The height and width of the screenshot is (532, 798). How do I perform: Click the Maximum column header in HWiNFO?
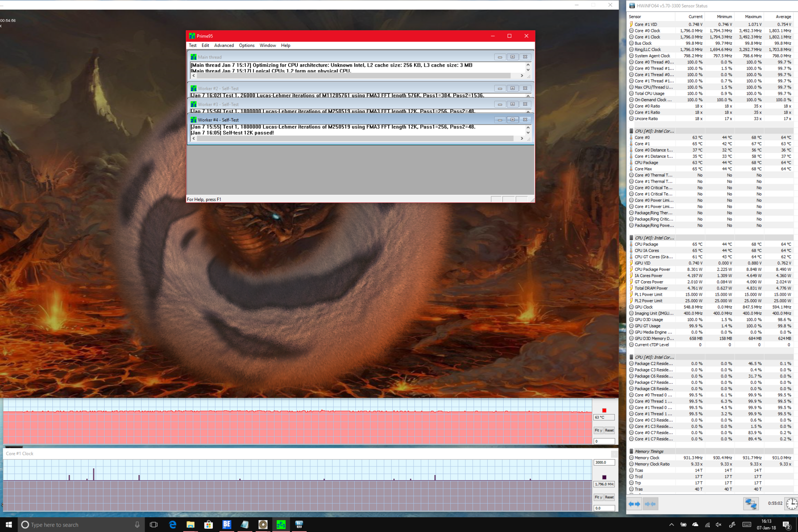click(749, 17)
